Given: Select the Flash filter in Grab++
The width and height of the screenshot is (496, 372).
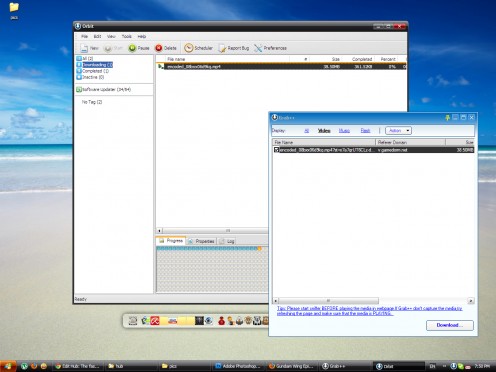Looking at the screenshot, I should coord(365,131).
